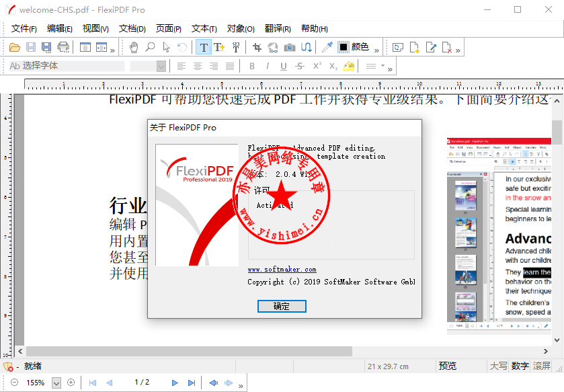The width and height of the screenshot is (564, 392).
Task: Open the 页面(P) menu
Action: point(168,28)
